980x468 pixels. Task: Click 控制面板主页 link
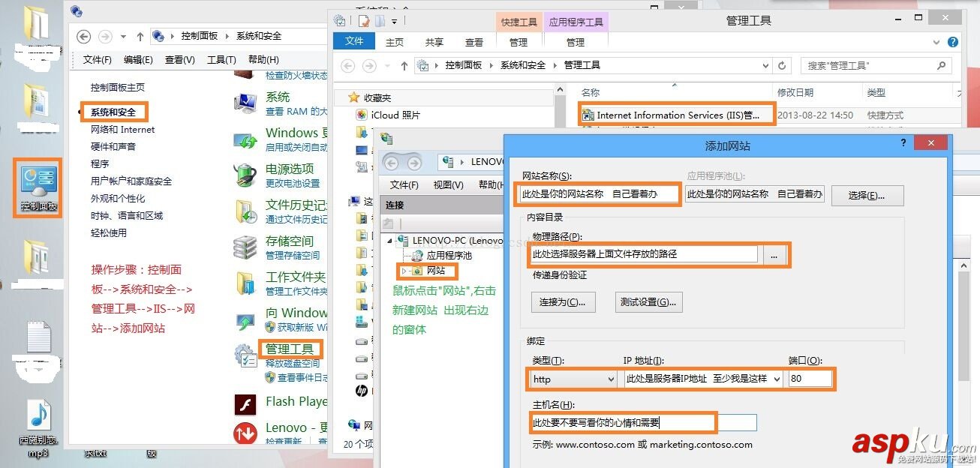click(118, 87)
